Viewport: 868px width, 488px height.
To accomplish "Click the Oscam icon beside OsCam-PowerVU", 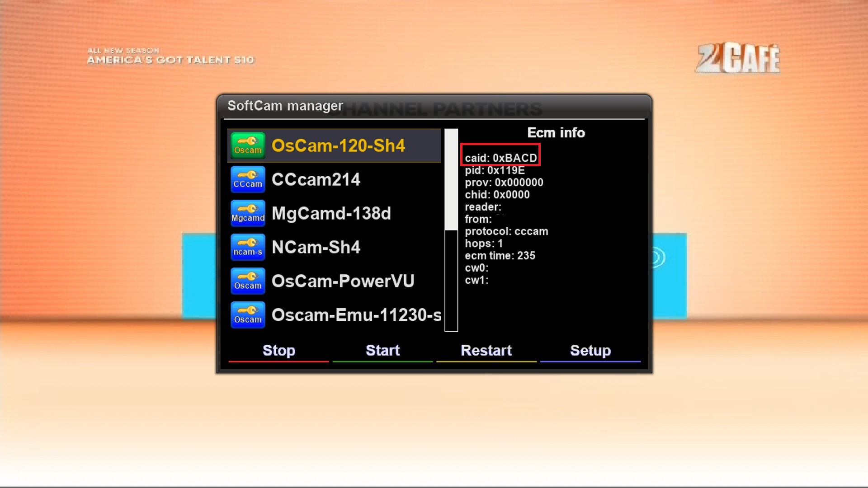I will pos(248,281).
